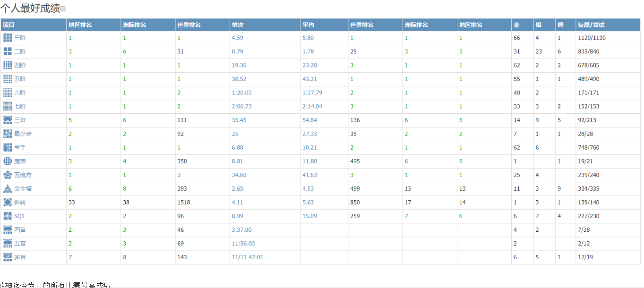644x288 pixels.
Task: Click the 三盲 blindfolded event icon
Action: tap(8, 120)
